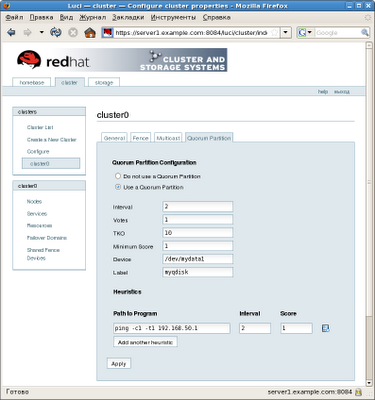Open the Инструменты menu
Viewport: 375px width, 400px height.
point(173,17)
